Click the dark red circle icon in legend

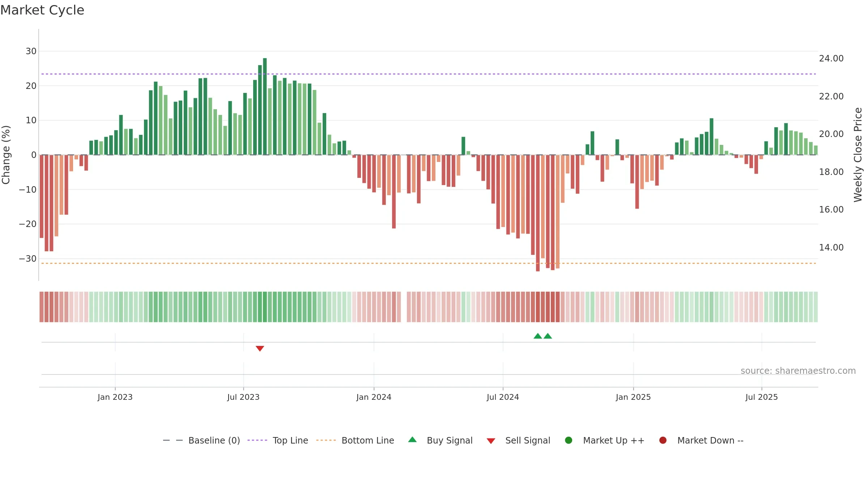[x=663, y=440]
